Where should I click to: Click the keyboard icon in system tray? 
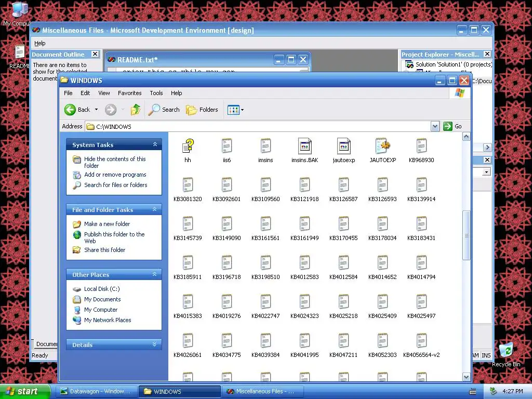pyautogui.click(x=472, y=392)
